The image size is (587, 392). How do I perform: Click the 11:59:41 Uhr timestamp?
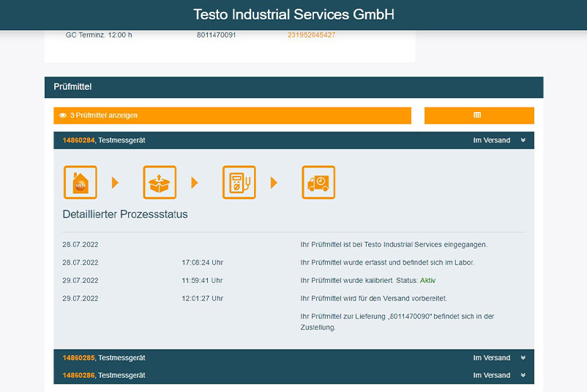point(202,281)
